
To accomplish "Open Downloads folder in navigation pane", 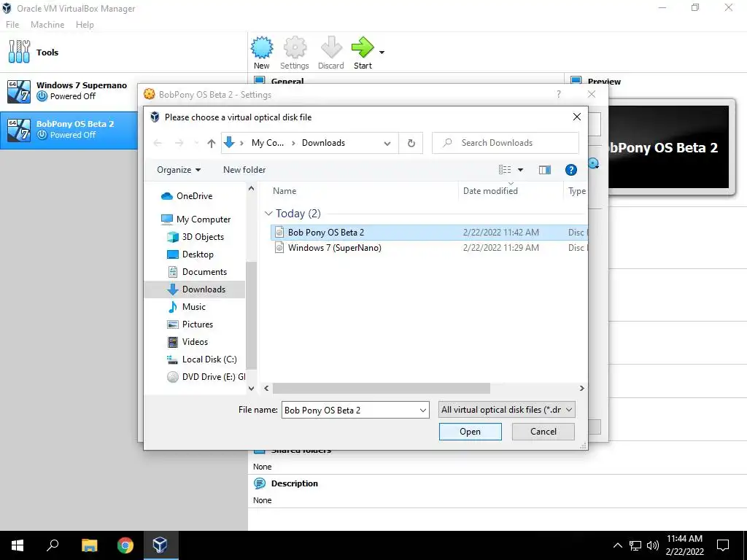I will pyautogui.click(x=195, y=289).
